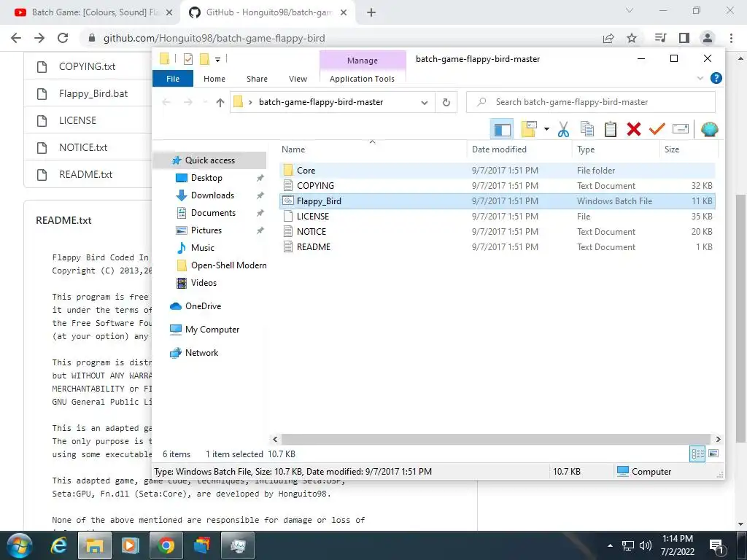This screenshot has height=560, width=747.
Task: Open the File tab in Explorer ribbon
Action: (x=173, y=79)
